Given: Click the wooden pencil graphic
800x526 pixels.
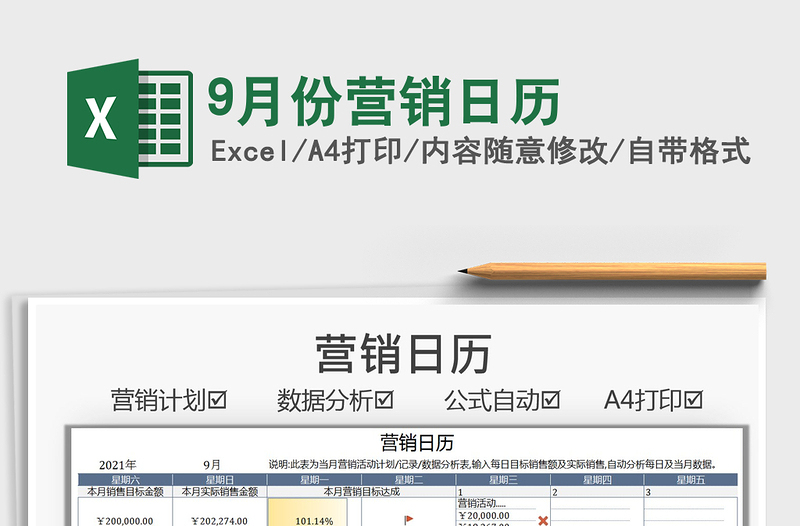Looking at the screenshot, I should click(x=612, y=271).
